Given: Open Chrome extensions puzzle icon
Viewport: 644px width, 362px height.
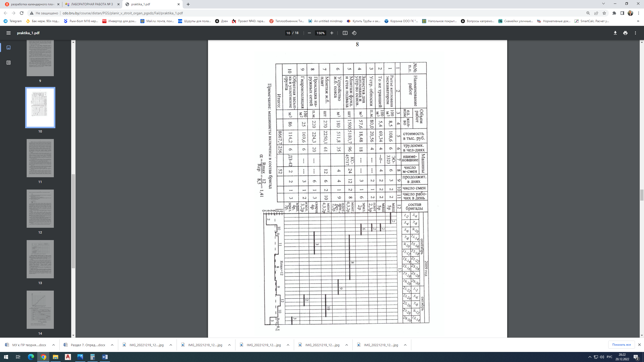Looking at the screenshot, I should click(614, 13).
